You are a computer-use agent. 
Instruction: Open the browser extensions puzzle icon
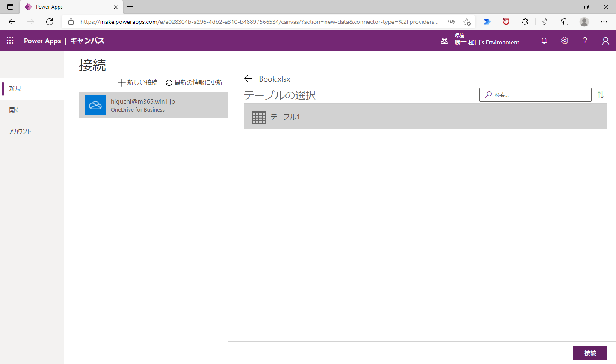tap(525, 22)
